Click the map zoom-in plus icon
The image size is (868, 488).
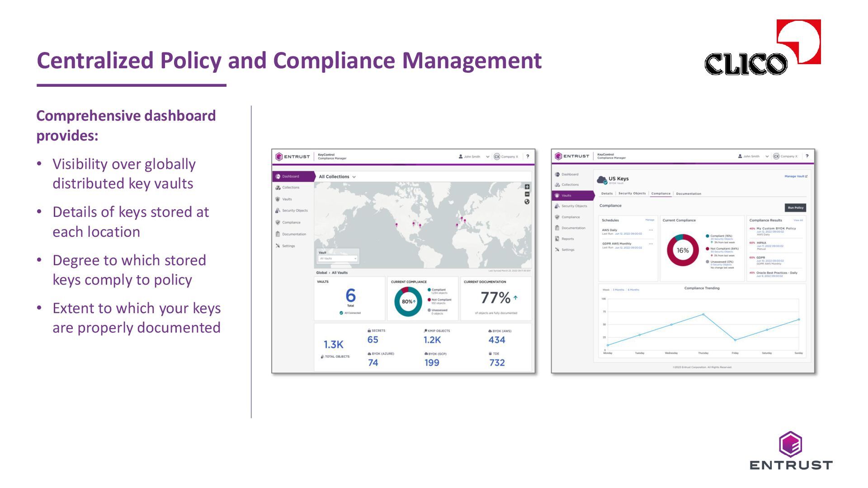tap(527, 187)
